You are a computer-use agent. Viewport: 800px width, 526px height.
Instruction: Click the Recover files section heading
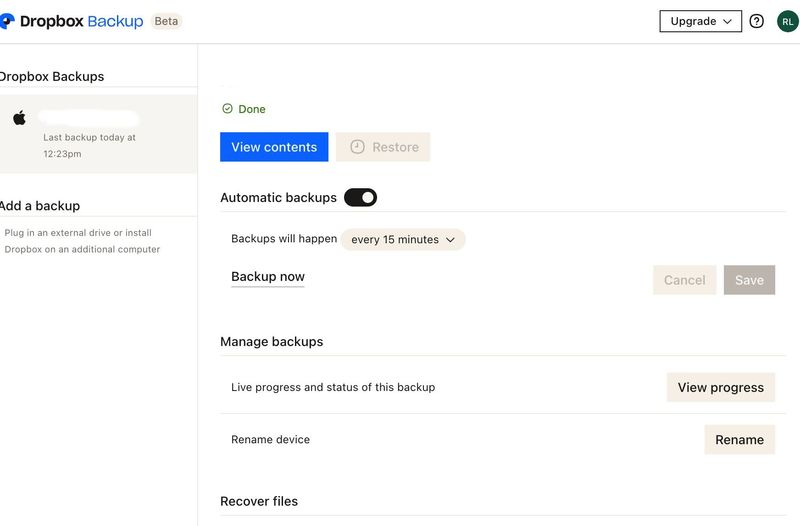259,501
